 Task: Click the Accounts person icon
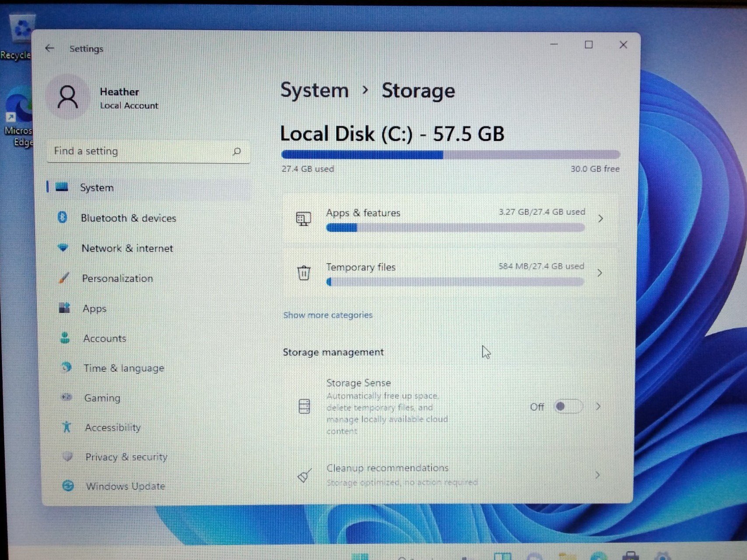pyautogui.click(x=65, y=338)
